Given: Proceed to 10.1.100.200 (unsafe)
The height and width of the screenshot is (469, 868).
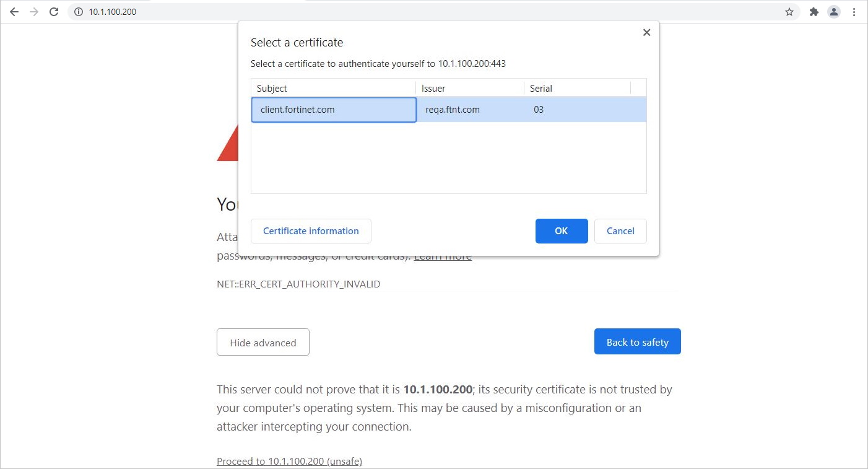Looking at the screenshot, I should (289, 461).
